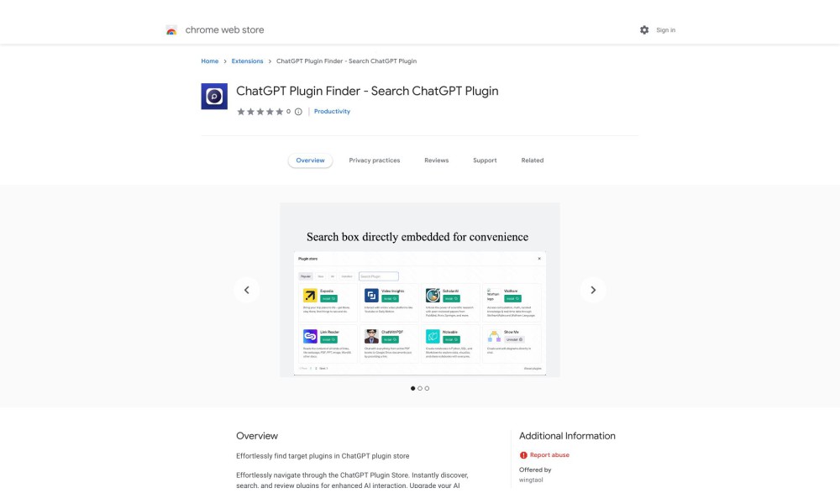
Task: Click the Link Reader plugin icon in screenshot
Action: pos(310,336)
